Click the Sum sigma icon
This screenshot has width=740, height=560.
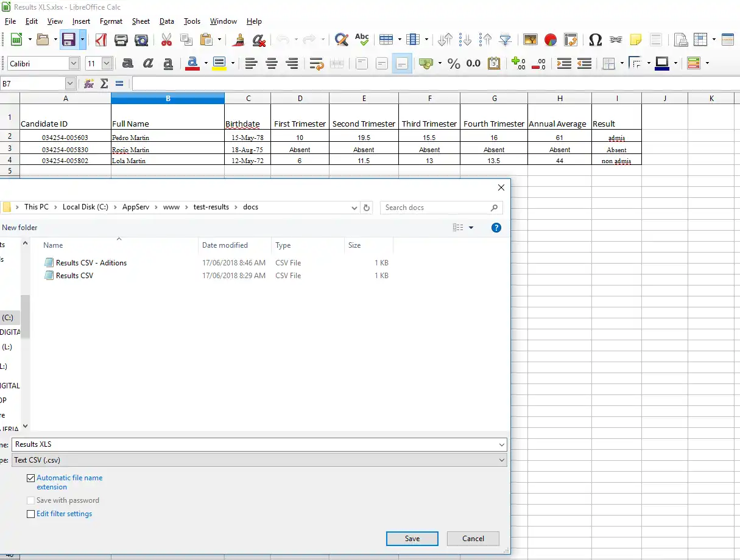click(x=104, y=83)
